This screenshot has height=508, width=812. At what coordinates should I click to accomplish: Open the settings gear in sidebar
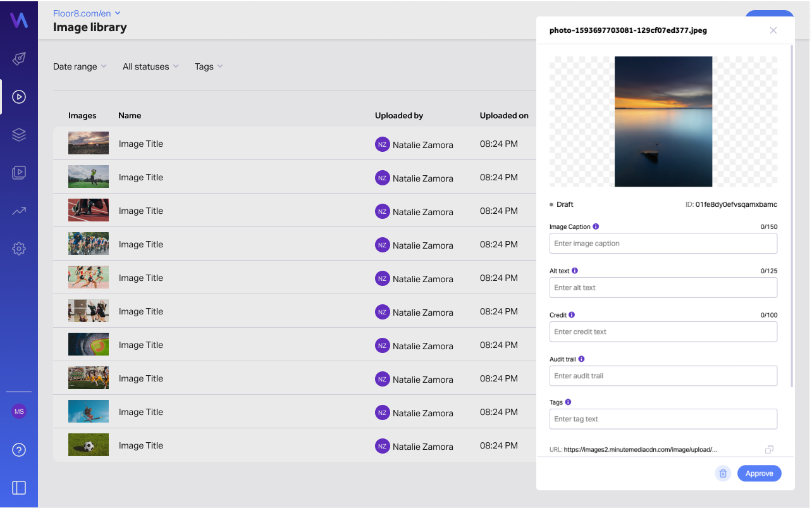click(x=19, y=249)
